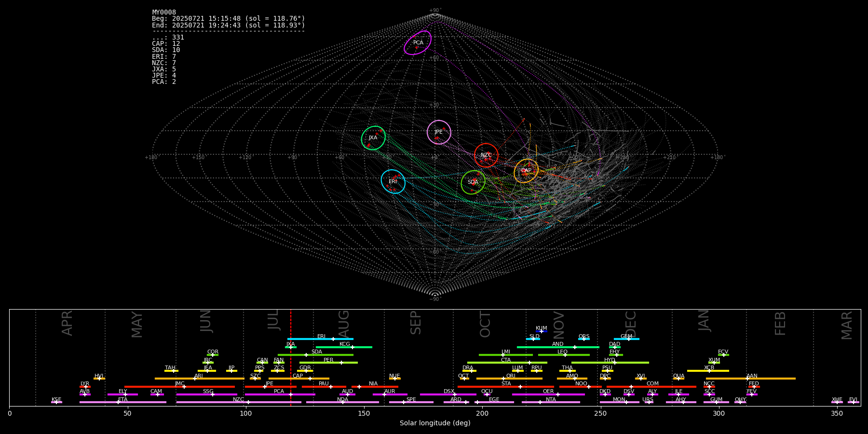Click the ARI shower bar in timeline

tap(199, 379)
